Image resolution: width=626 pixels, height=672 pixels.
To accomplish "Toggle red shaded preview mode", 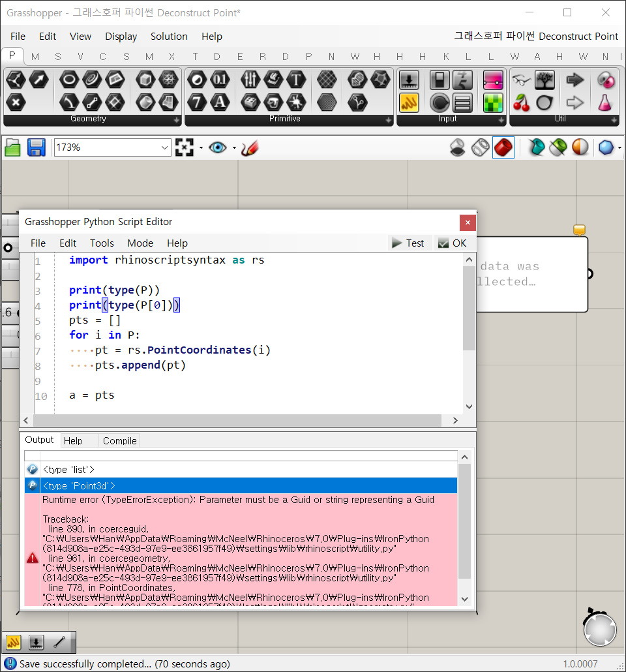I will tap(503, 148).
